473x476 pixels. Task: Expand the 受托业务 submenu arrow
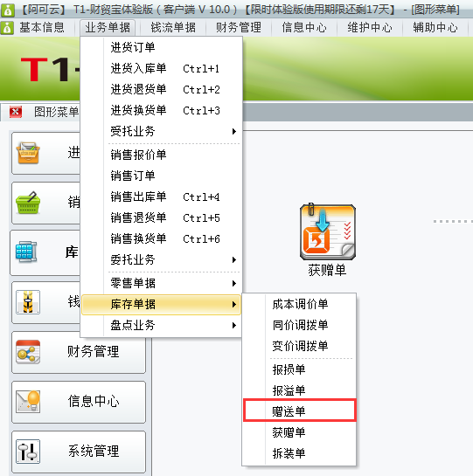click(x=233, y=132)
